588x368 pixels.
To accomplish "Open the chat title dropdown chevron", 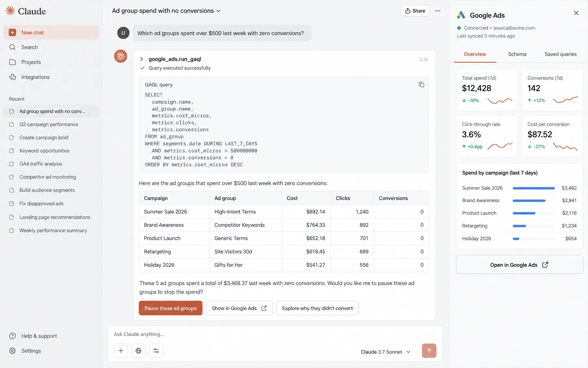I will coord(219,11).
